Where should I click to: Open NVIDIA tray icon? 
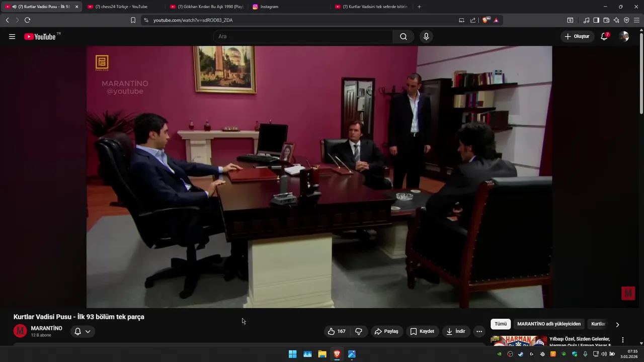tap(499, 354)
